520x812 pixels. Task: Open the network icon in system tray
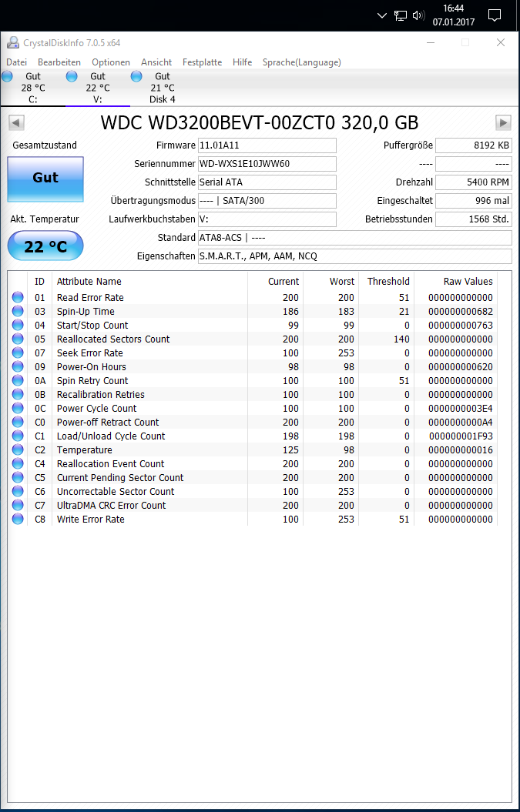401,16
